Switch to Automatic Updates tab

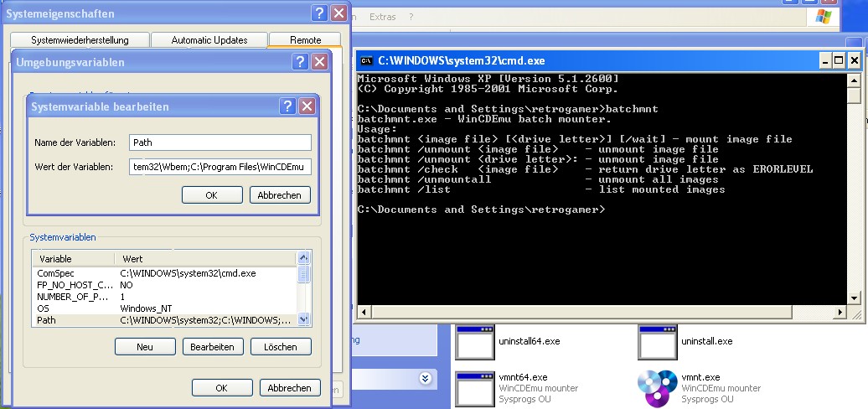[x=209, y=40]
